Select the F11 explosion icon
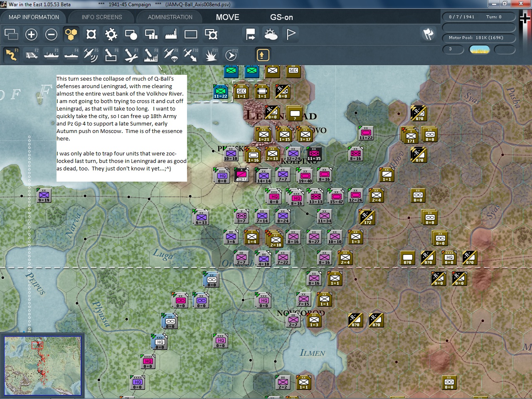The image size is (532, 399). (211, 55)
